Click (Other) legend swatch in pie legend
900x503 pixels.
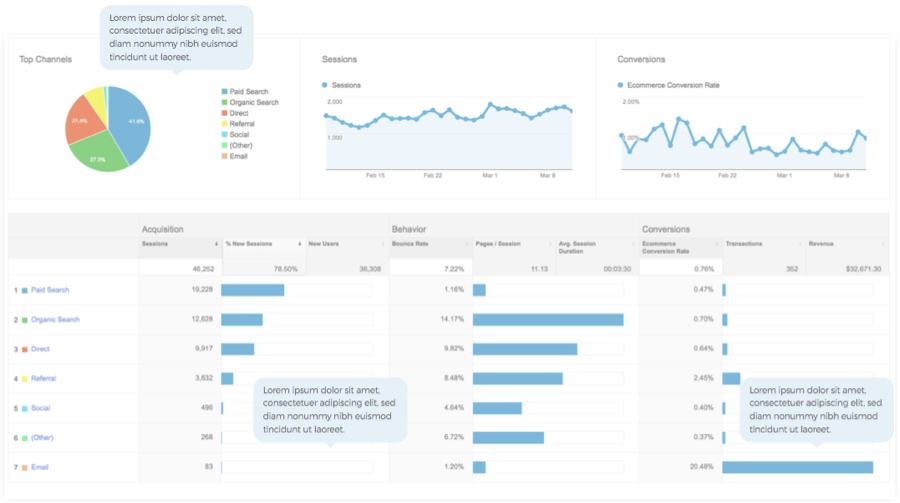point(224,145)
